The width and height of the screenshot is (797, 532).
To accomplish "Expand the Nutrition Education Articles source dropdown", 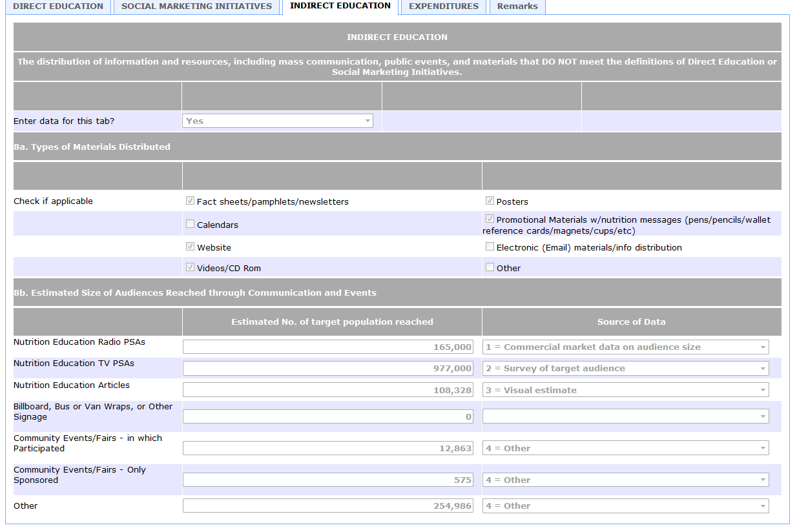I will [625, 390].
